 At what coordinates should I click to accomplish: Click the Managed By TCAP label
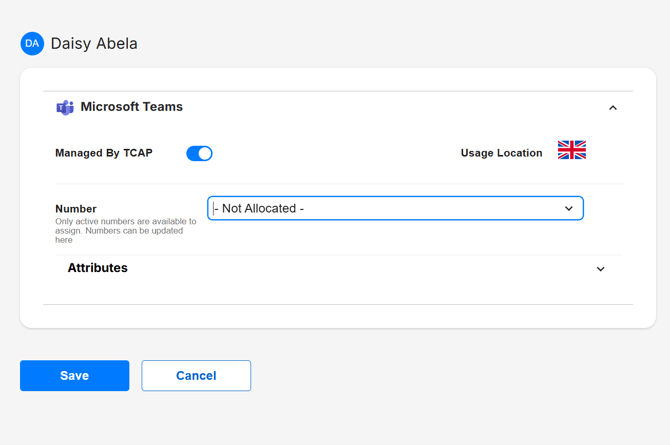tap(104, 153)
